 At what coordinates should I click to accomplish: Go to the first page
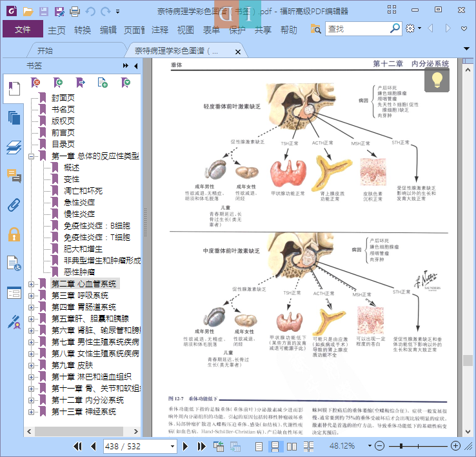(77, 446)
